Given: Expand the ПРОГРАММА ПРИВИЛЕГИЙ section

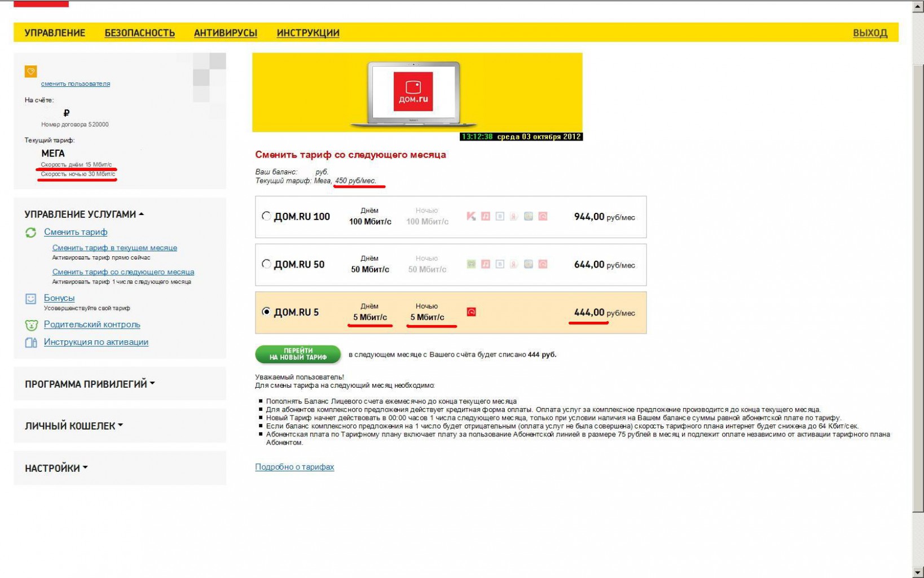Looking at the screenshot, I should 90,384.
